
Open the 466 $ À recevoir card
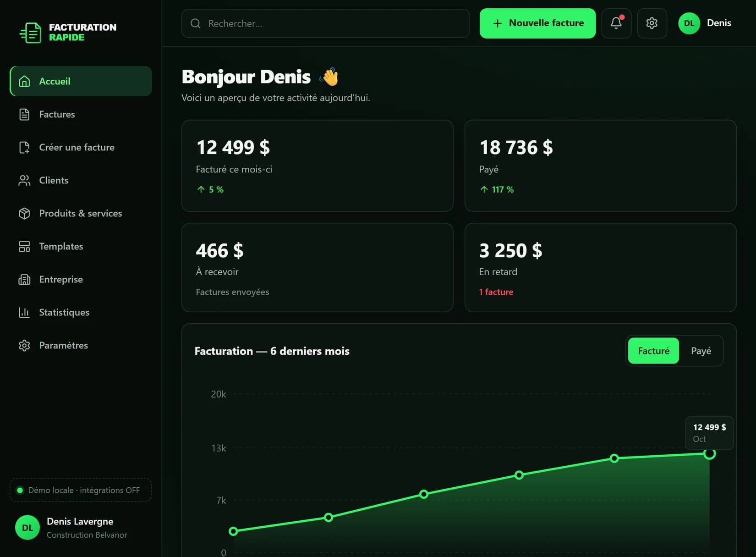pyautogui.click(x=317, y=267)
